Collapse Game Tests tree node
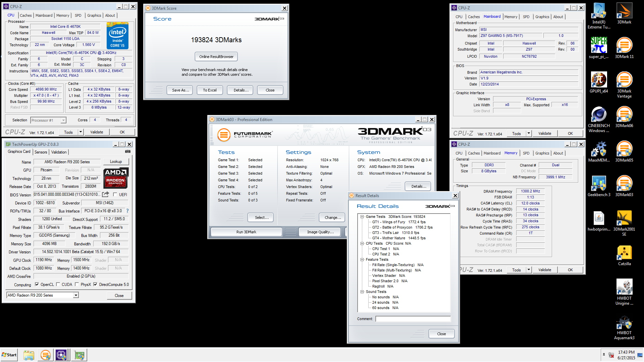Image resolution: width=644 pixels, height=362 pixels. (362, 217)
